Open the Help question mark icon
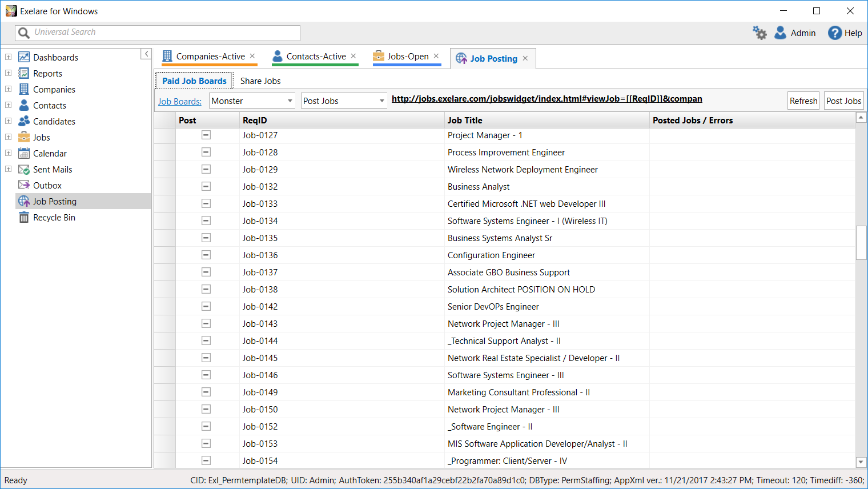 (835, 33)
